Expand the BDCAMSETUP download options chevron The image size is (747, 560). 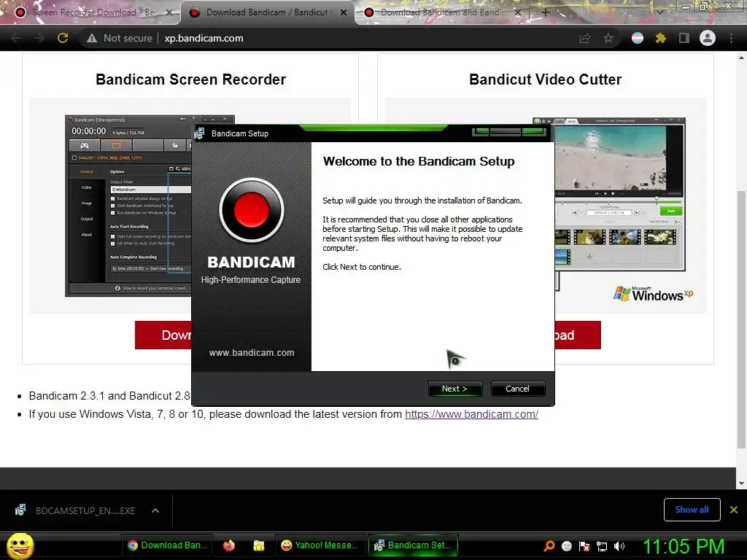(155, 510)
